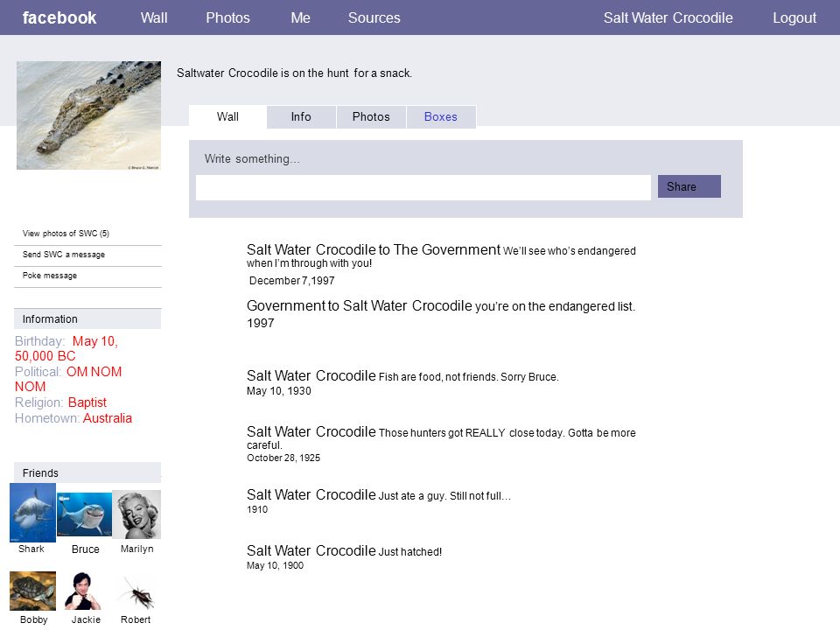Switch to the Info tab
The image size is (840, 630).
(301, 116)
